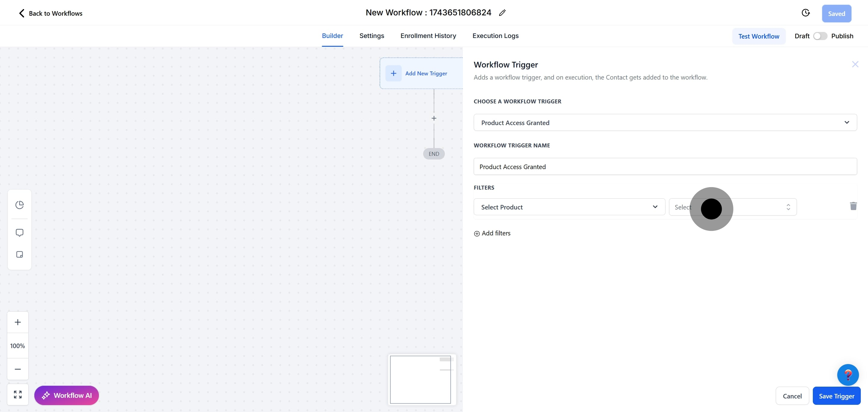Open the Enrollment History tab
This screenshot has height=412, width=868.
(x=428, y=36)
